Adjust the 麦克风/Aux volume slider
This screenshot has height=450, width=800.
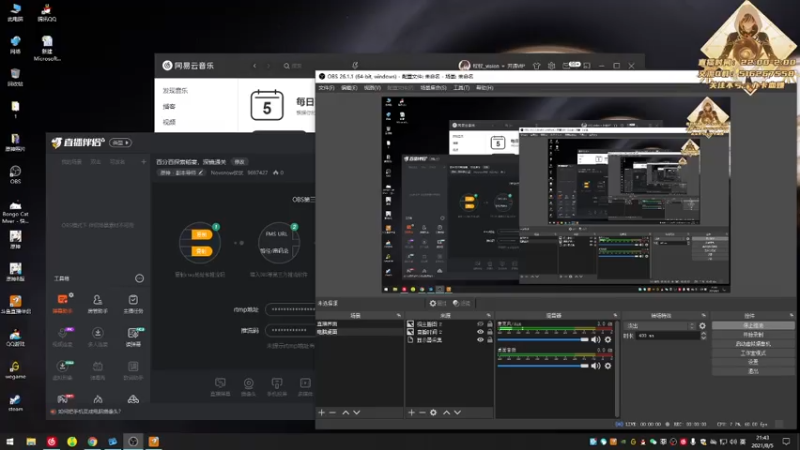coord(543,339)
